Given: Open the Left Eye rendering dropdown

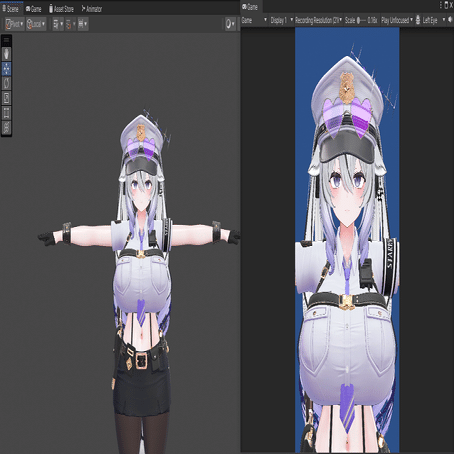Looking at the screenshot, I should pyautogui.click(x=434, y=20).
